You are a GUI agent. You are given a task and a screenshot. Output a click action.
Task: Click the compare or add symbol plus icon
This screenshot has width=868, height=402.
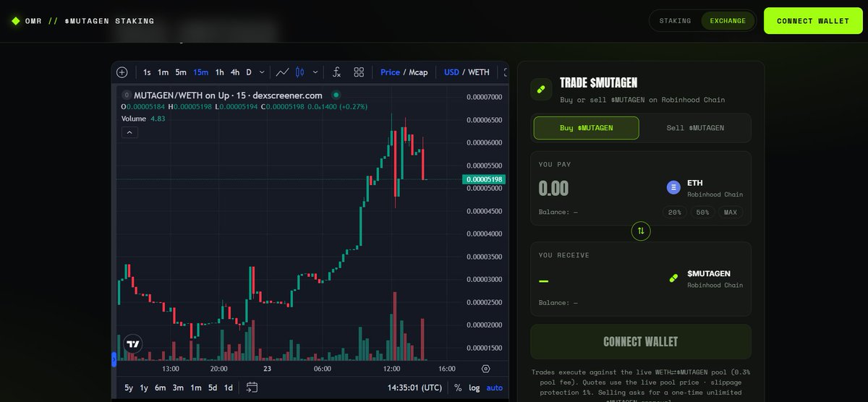click(122, 72)
